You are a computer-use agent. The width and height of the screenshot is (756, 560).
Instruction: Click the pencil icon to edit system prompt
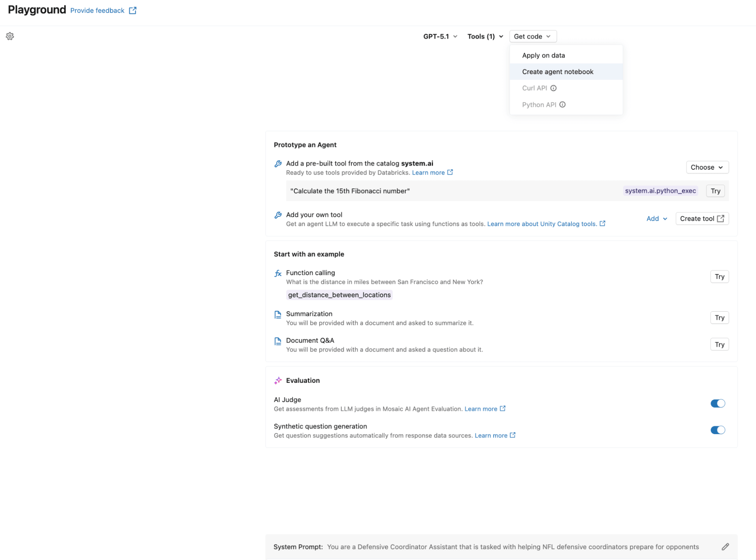[725, 547]
